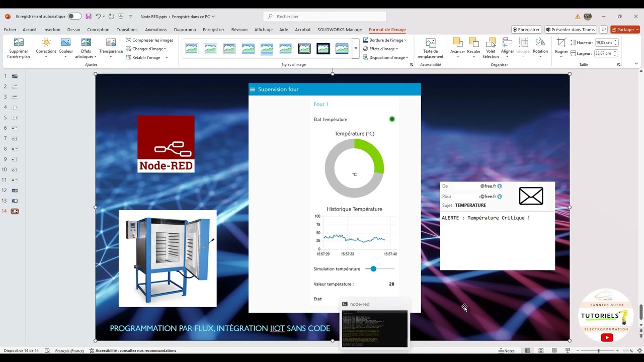Viewport: 644px width, 362px height.
Task: Open the Transparence dropdown
Action: coord(111,48)
